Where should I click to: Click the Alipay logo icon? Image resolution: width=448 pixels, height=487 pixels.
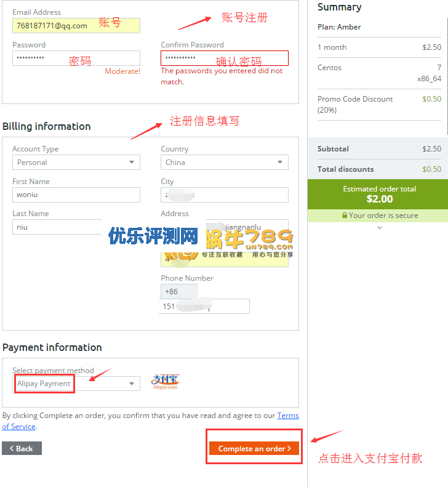pyautogui.click(x=165, y=382)
